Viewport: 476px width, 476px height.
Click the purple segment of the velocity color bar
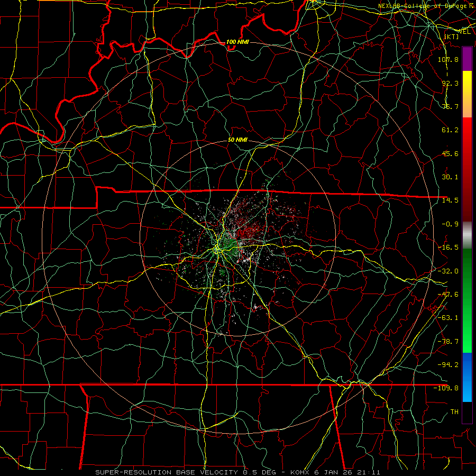tap(467, 59)
